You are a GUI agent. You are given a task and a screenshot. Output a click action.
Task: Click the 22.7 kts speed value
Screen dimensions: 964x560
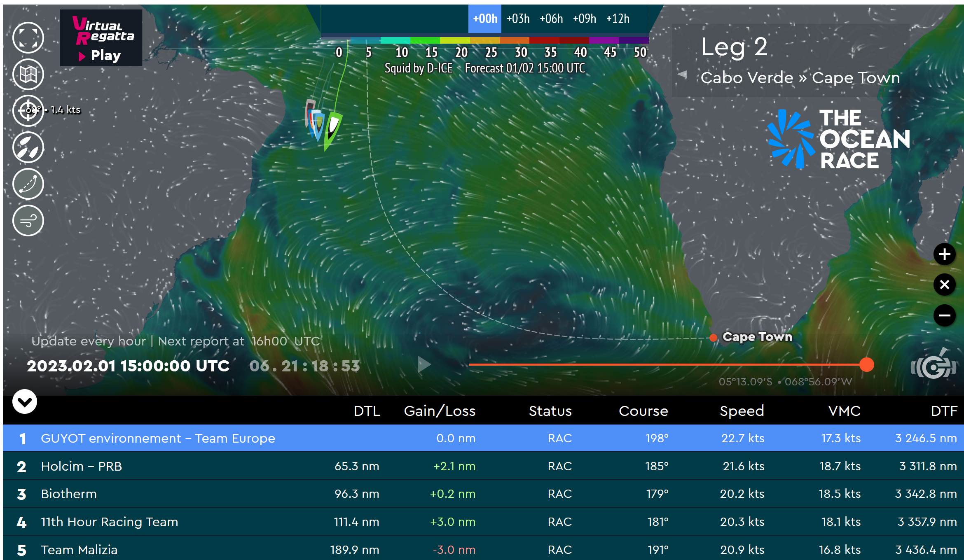(743, 438)
